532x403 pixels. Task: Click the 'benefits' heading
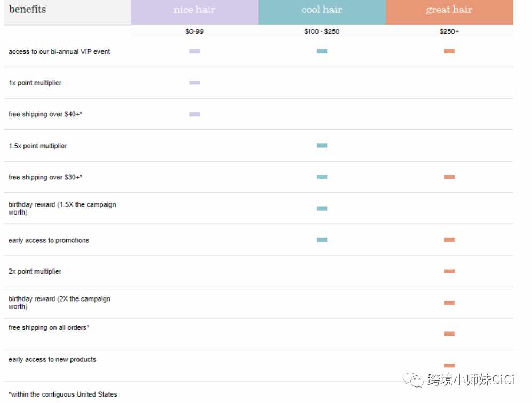pyautogui.click(x=28, y=9)
